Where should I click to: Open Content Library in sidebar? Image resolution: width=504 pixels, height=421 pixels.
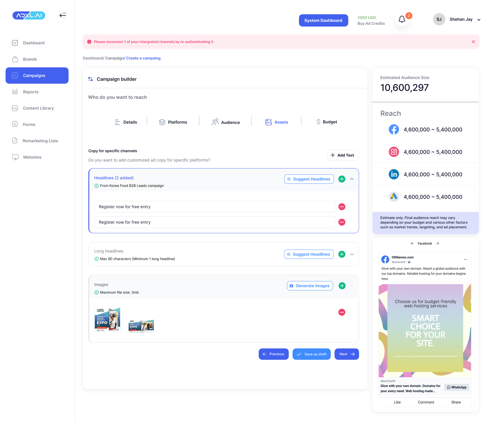point(38,108)
